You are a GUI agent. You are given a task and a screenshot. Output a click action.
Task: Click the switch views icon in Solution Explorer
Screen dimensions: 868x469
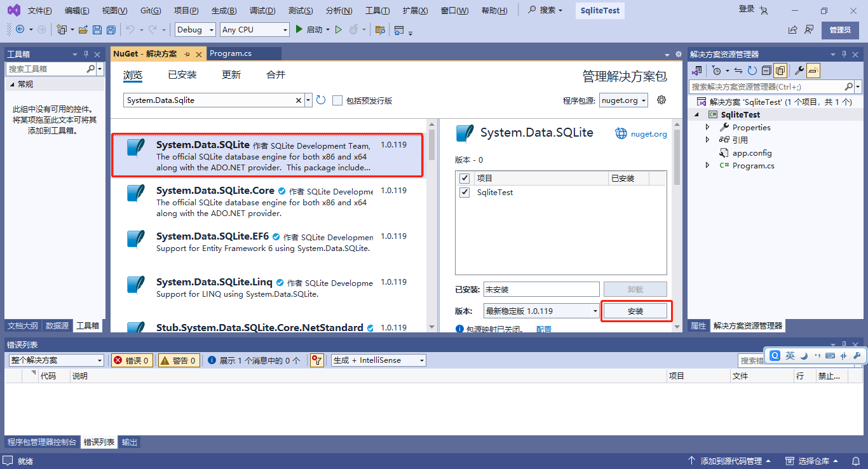(x=697, y=71)
